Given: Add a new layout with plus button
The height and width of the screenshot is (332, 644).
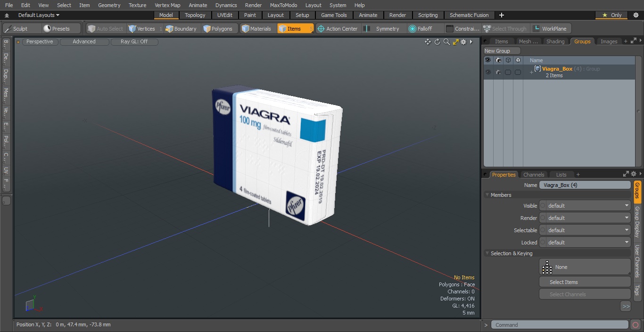Looking at the screenshot, I should click(501, 15).
